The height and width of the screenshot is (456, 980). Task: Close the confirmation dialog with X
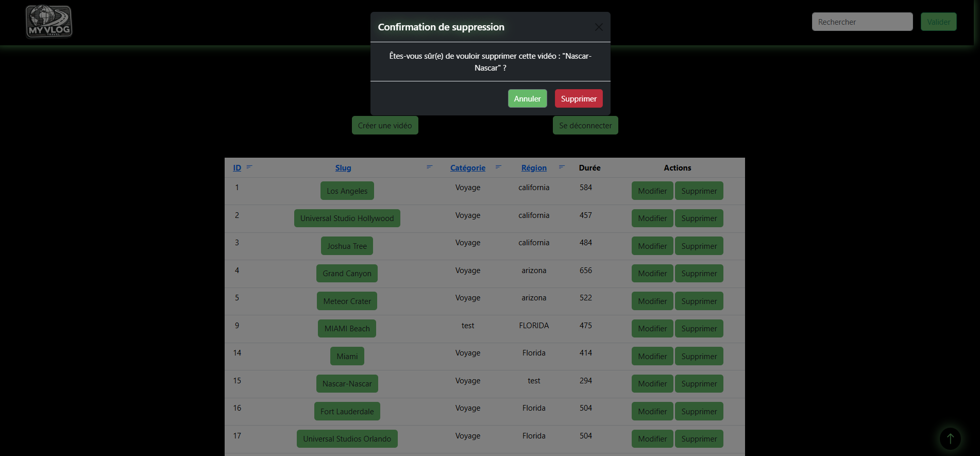(598, 27)
